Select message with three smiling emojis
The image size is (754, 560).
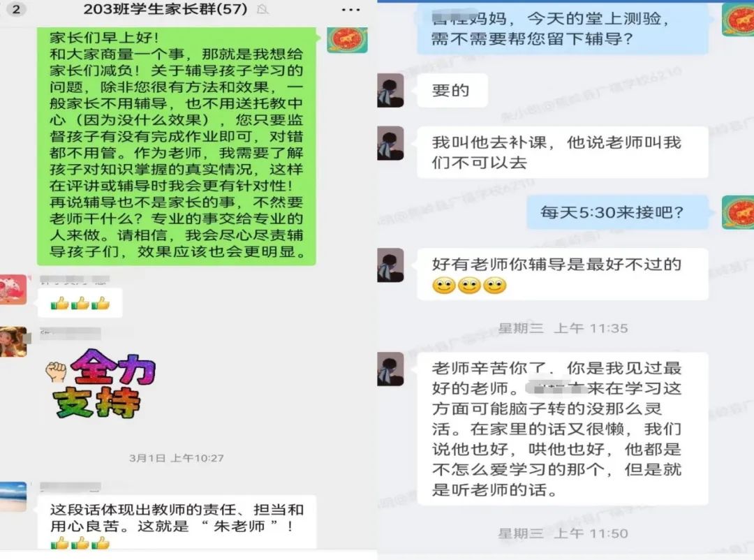pos(562,274)
